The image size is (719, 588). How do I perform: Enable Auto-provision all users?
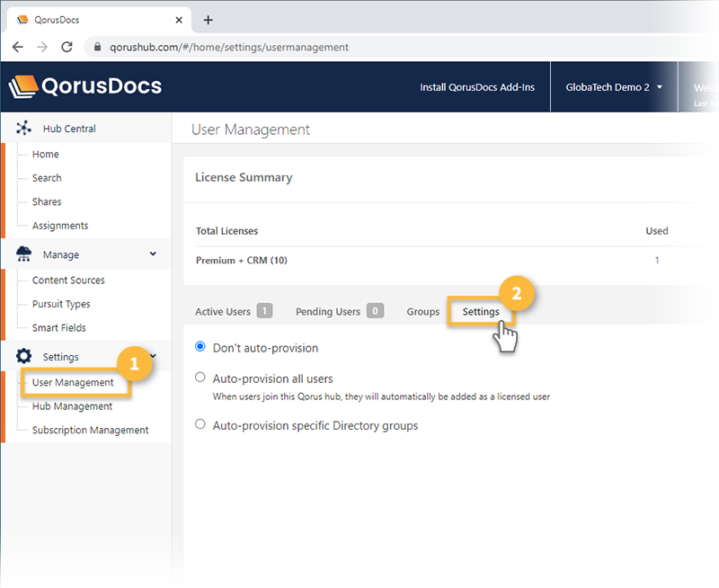pos(200,379)
